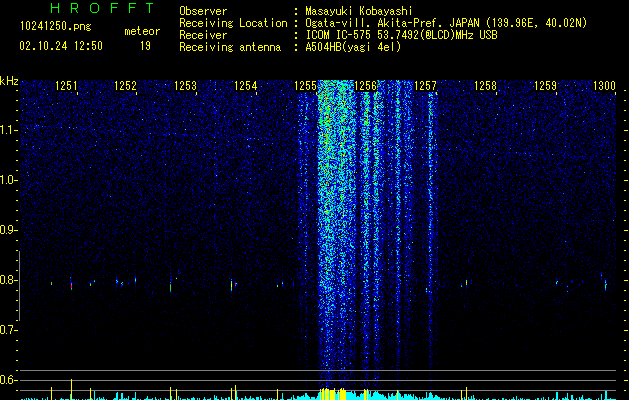Click the 1251 time marker
Viewport: 629px width, 400px height.
(x=66, y=86)
